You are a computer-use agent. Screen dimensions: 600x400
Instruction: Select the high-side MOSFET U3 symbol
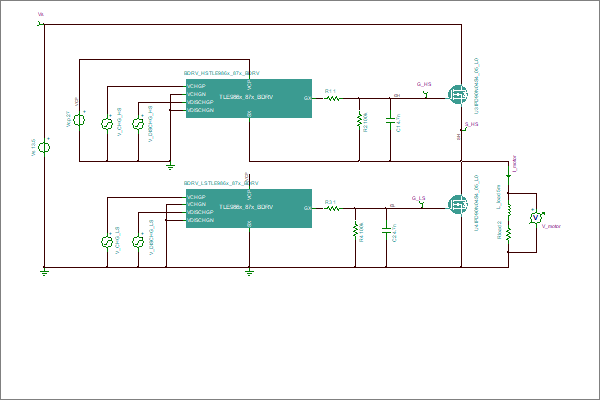click(458, 94)
